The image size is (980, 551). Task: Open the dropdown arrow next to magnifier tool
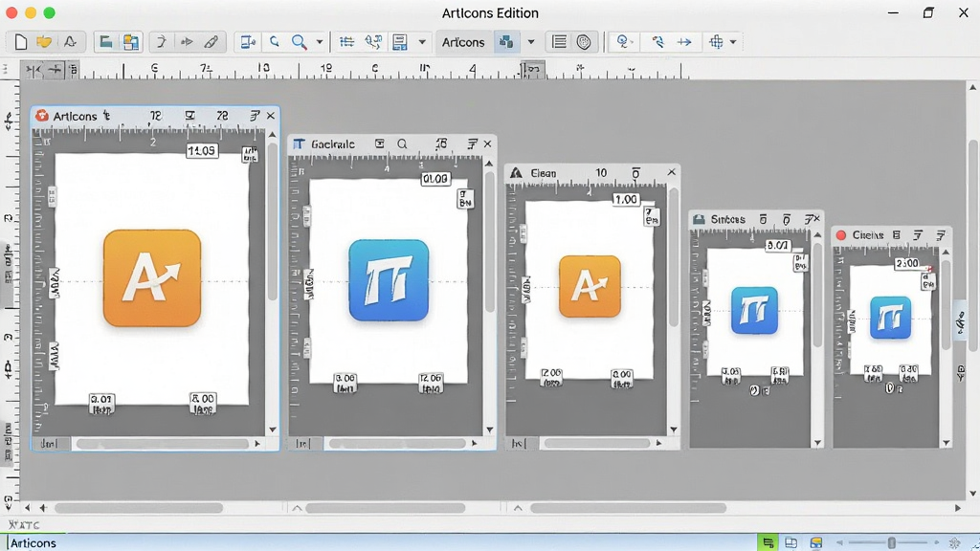tap(320, 42)
